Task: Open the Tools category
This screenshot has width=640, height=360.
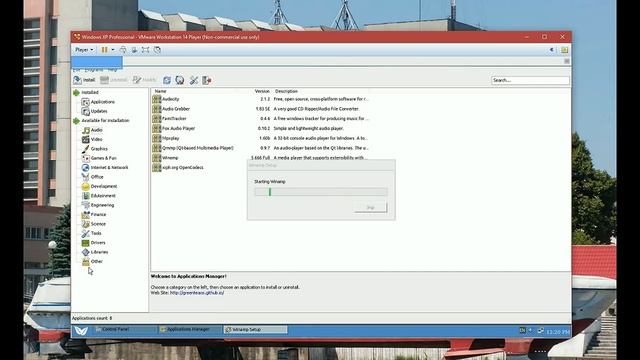Action: pos(96,233)
